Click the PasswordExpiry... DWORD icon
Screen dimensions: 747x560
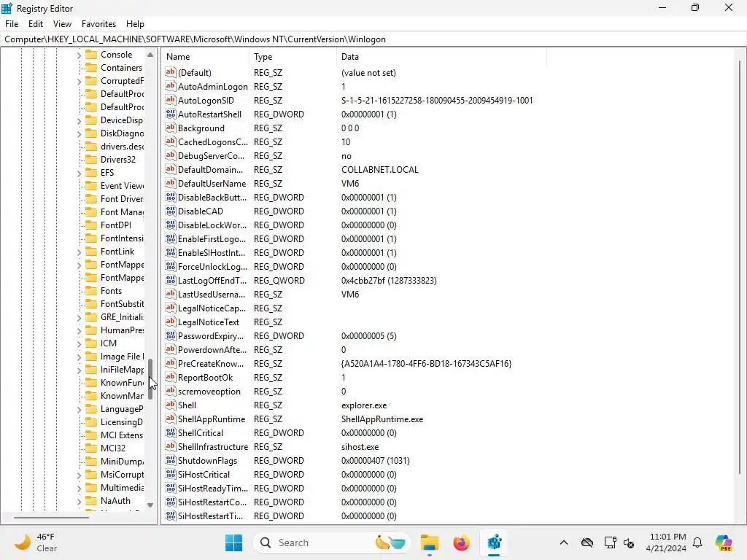[170, 335]
